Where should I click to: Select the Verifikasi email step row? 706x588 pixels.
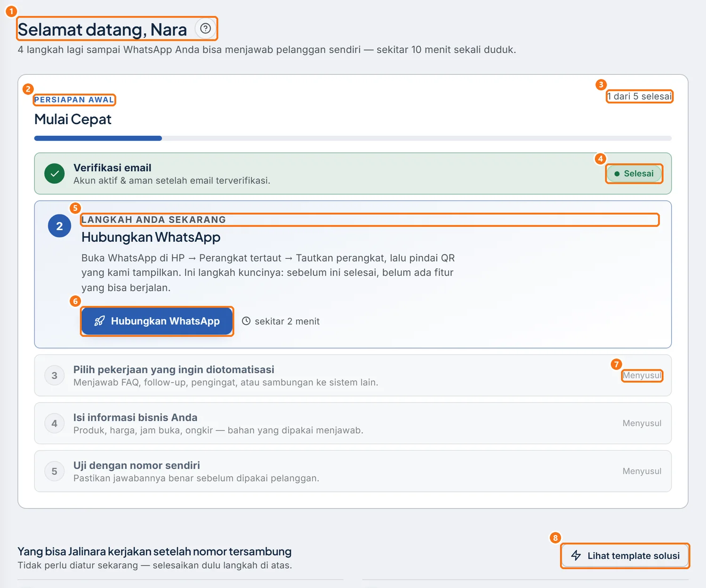click(x=353, y=174)
